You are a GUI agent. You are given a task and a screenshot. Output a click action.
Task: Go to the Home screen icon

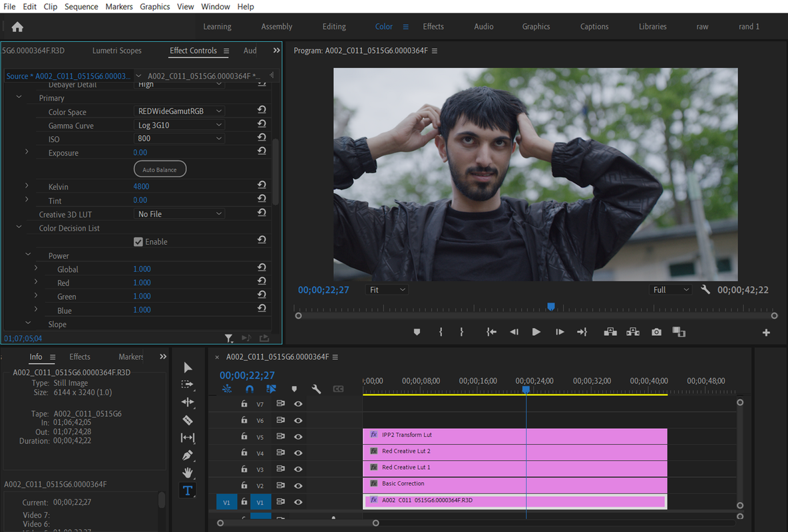(x=17, y=27)
